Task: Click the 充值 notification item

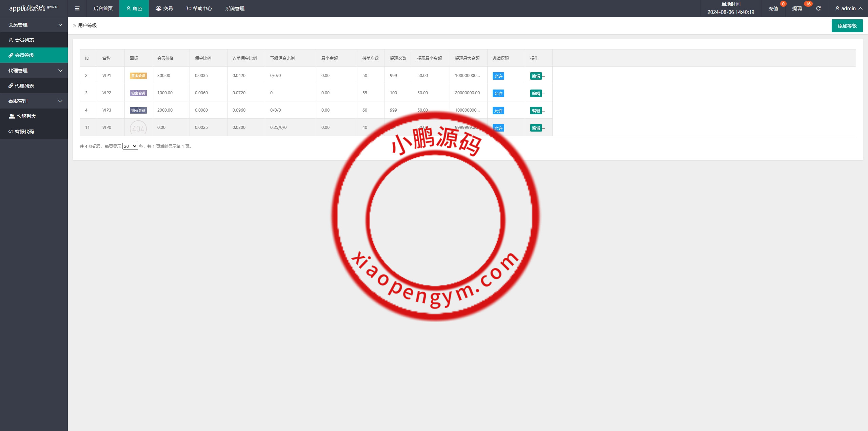Action: [773, 8]
